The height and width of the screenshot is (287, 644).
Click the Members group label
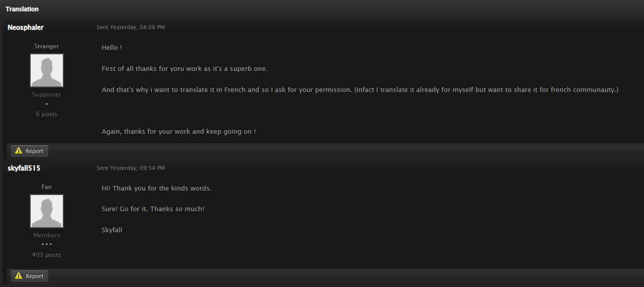[47, 235]
